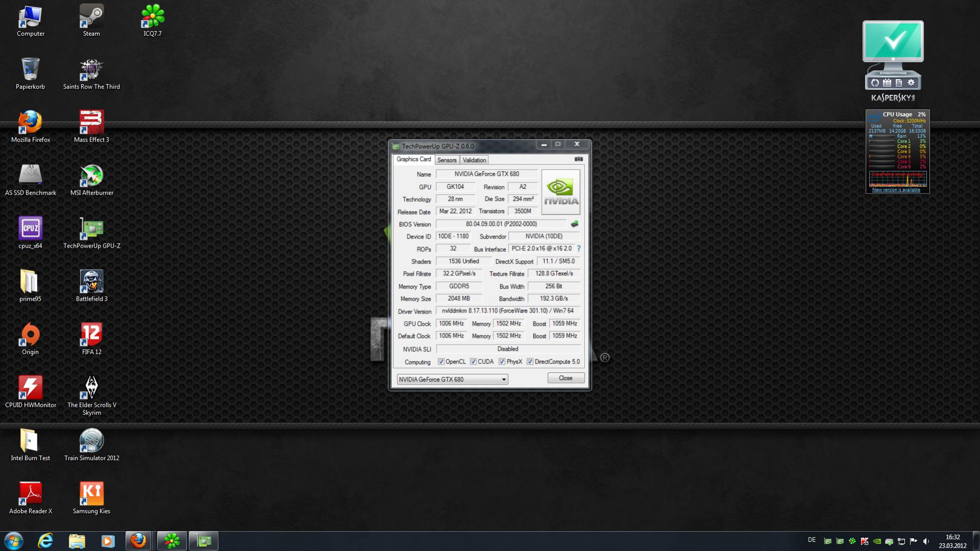Click the Close button in GPU-Z
This screenshot has height=551, width=980.
pos(566,378)
